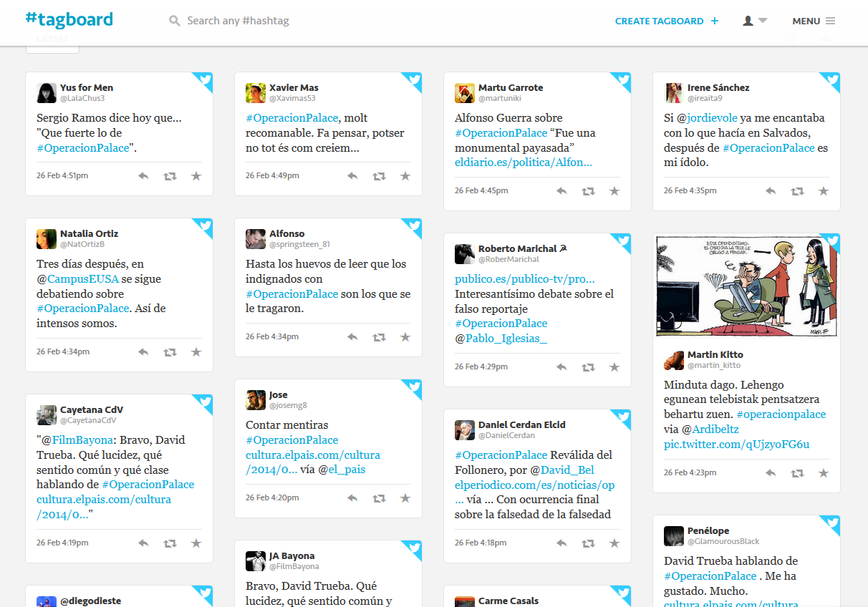868x607 pixels.
Task: Open the user account dropdown
Action: (755, 21)
